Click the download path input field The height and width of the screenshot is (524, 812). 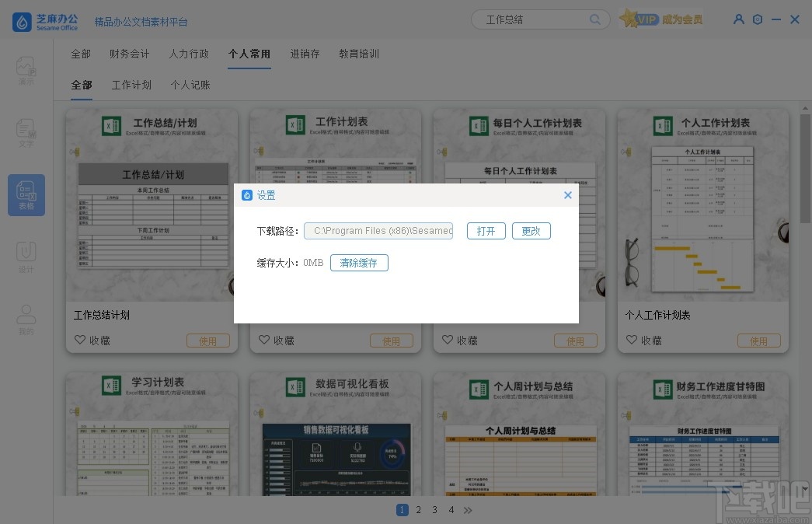pyautogui.click(x=378, y=231)
